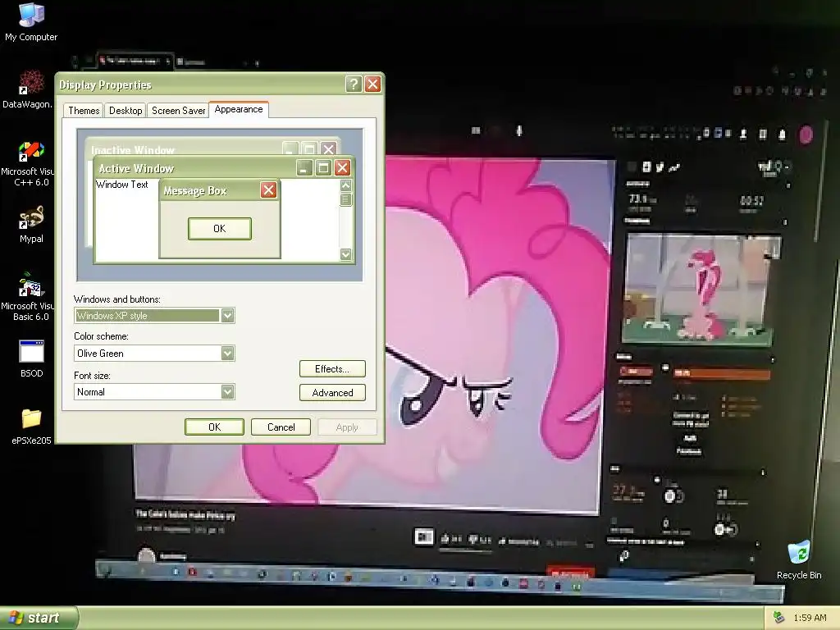Select the Mypal browser shortcut
The height and width of the screenshot is (630, 840).
click(x=31, y=225)
